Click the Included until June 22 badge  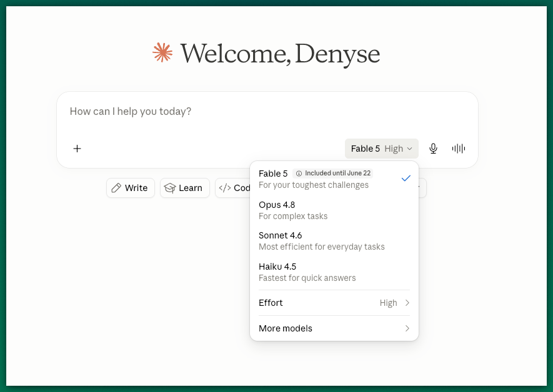[x=332, y=174]
